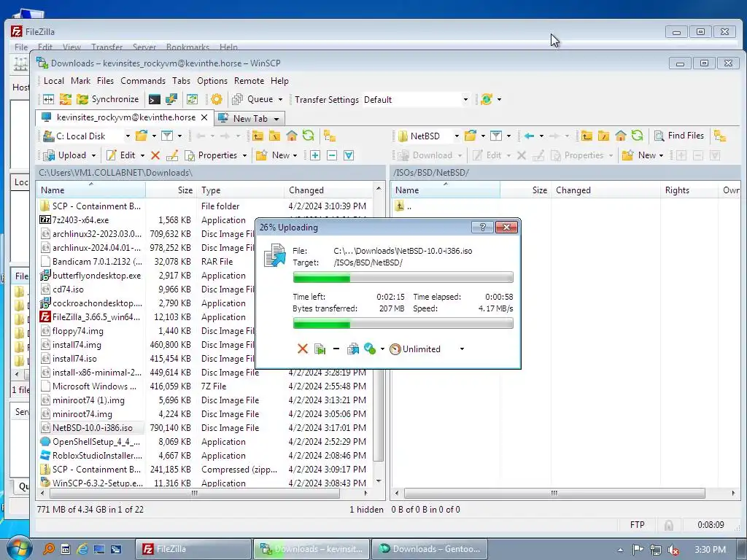This screenshot has width=747, height=560.
Task: Click the file upload progress bar
Action: (403, 278)
